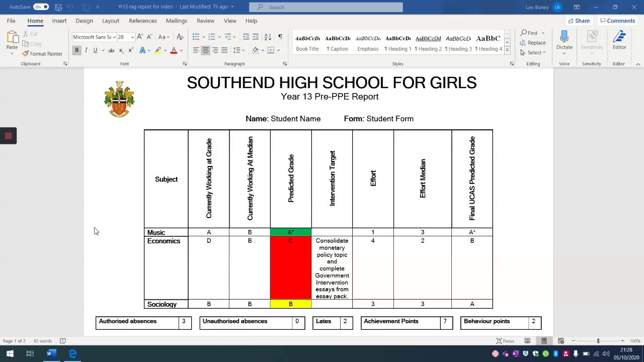Align the text to the right

point(215,50)
